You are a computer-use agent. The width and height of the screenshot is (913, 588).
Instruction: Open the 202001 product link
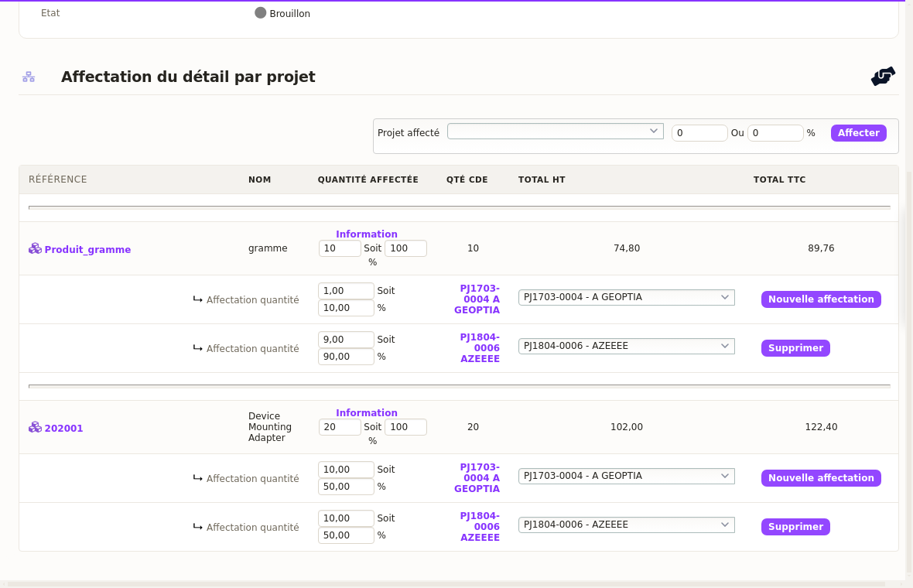tap(63, 428)
